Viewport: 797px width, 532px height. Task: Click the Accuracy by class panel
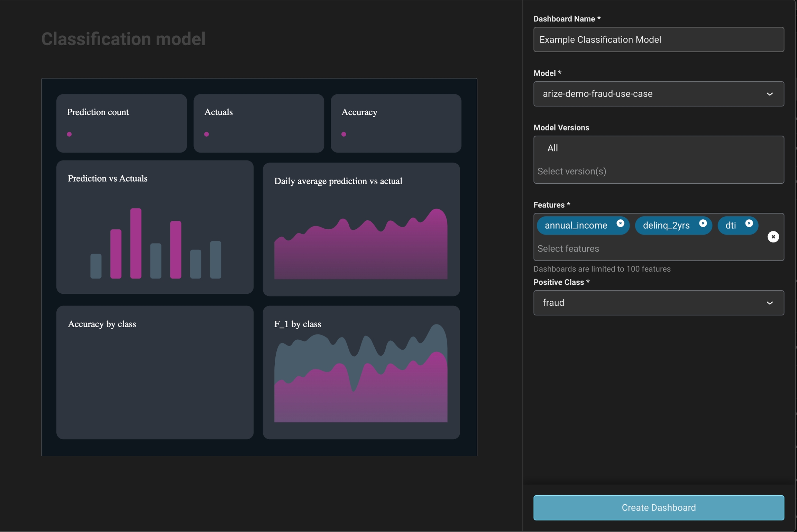click(x=155, y=372)
